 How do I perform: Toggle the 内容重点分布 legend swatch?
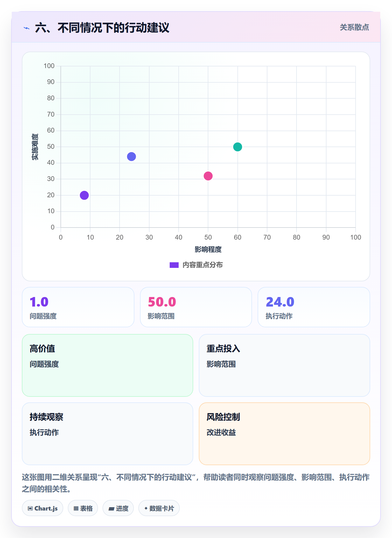pos(174,265)
